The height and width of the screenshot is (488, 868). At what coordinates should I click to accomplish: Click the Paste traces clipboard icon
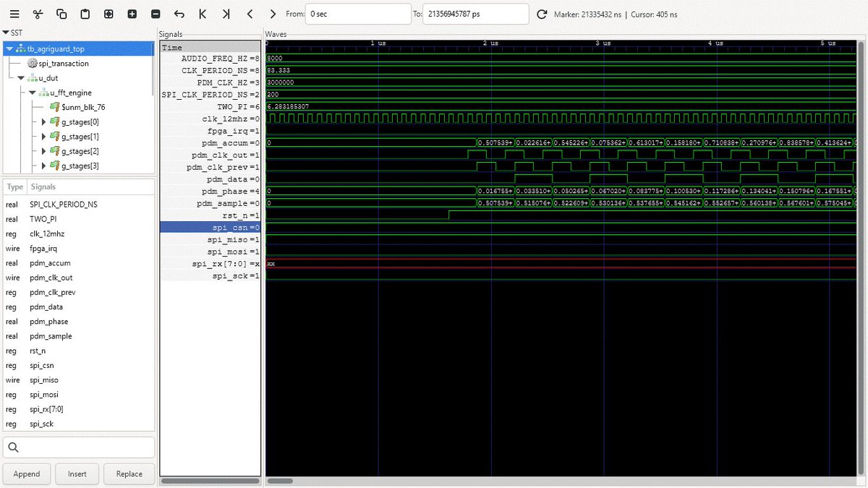pyautogui.click(x=85, y=14)
